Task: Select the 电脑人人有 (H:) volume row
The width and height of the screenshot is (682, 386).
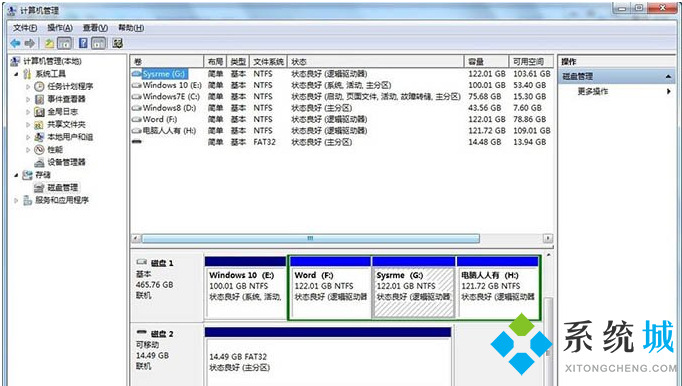Action: click(342, 131)
